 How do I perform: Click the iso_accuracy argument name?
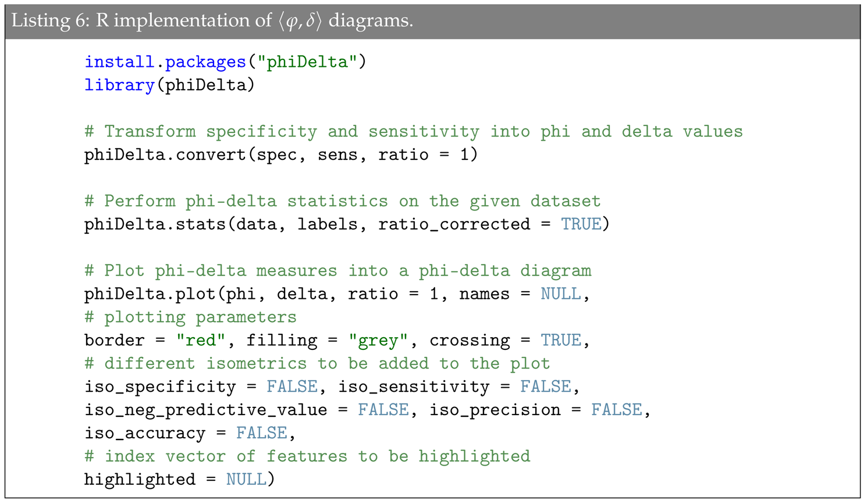pyautogui.click(x=145, y=434)
